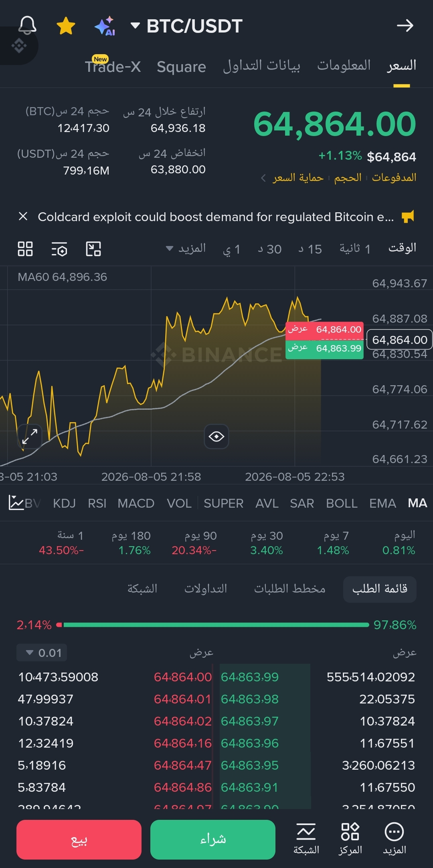Toggle the SUPER indicator
The image size is (433, 868).
pyautogui.click(x=223, y=503)
